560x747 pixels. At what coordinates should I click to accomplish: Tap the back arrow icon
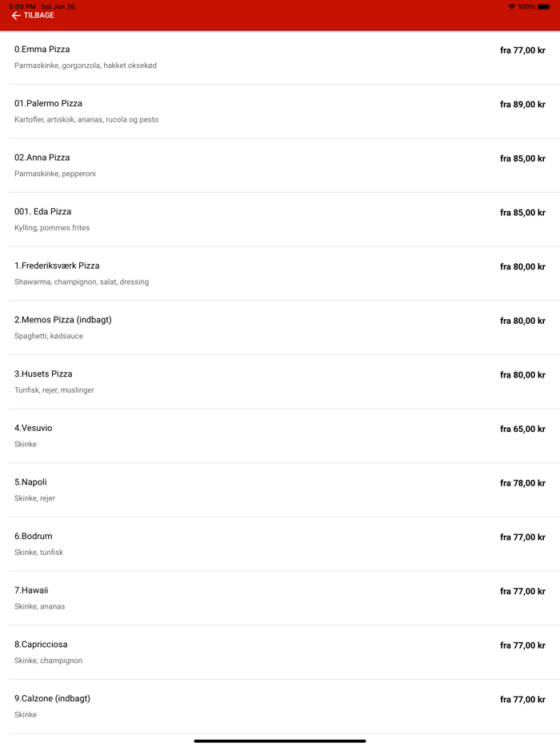click(15, 16)
